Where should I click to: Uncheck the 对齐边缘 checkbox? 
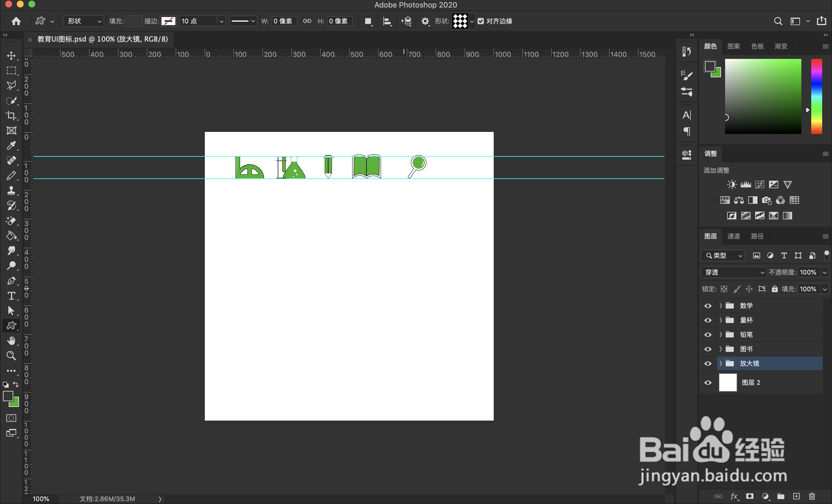pyautogui.click(x=480, y=21)
